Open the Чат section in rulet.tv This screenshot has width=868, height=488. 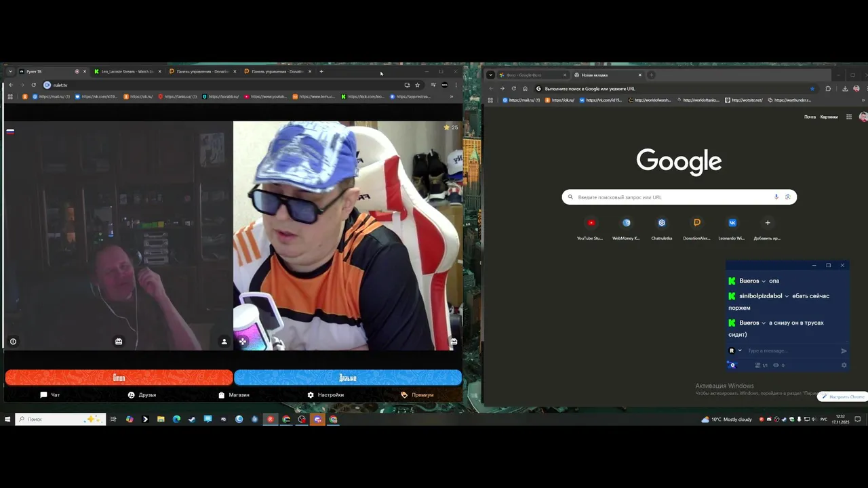[50, 394]
